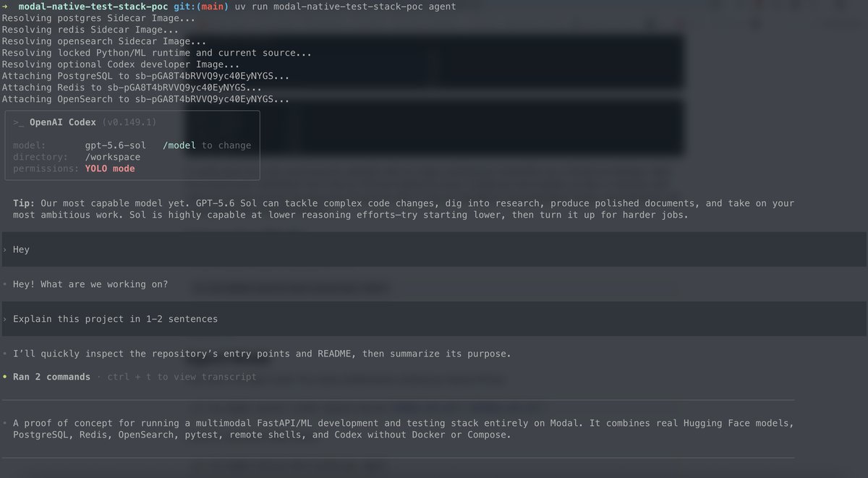Click 'Resolving optional Codex developer Image...' line
868x478 pixels.
[121, 64]
